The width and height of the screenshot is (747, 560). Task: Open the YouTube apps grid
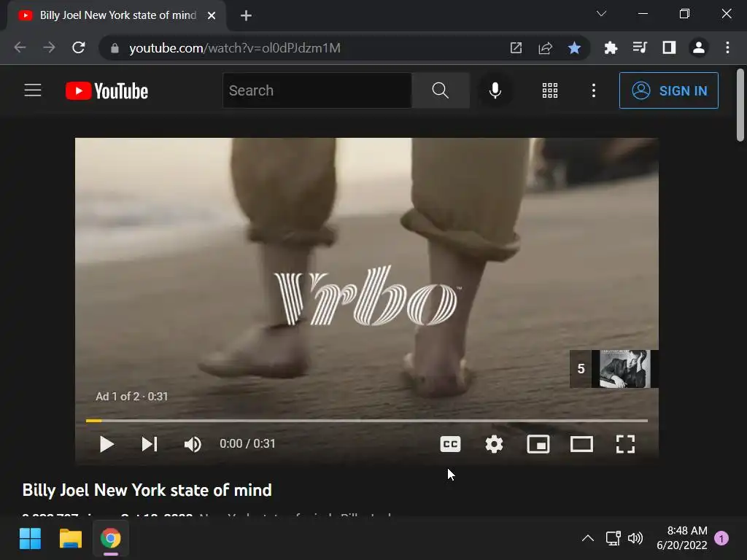[x=550, y=90]
